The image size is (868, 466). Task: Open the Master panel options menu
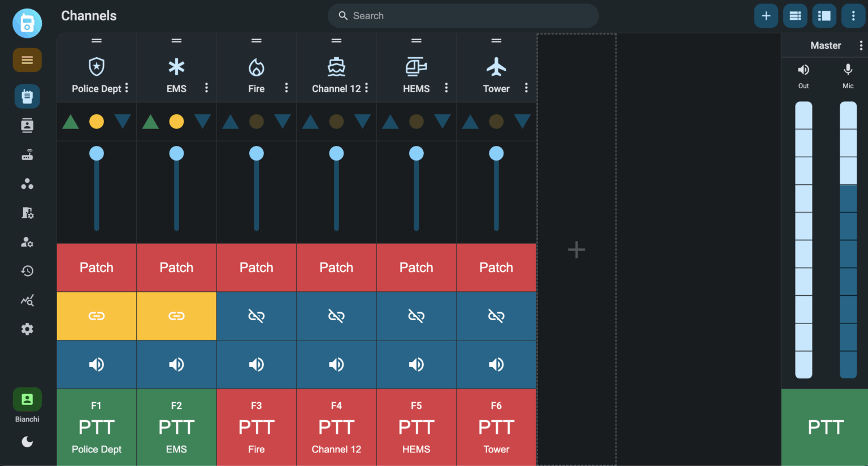(861, 46)
